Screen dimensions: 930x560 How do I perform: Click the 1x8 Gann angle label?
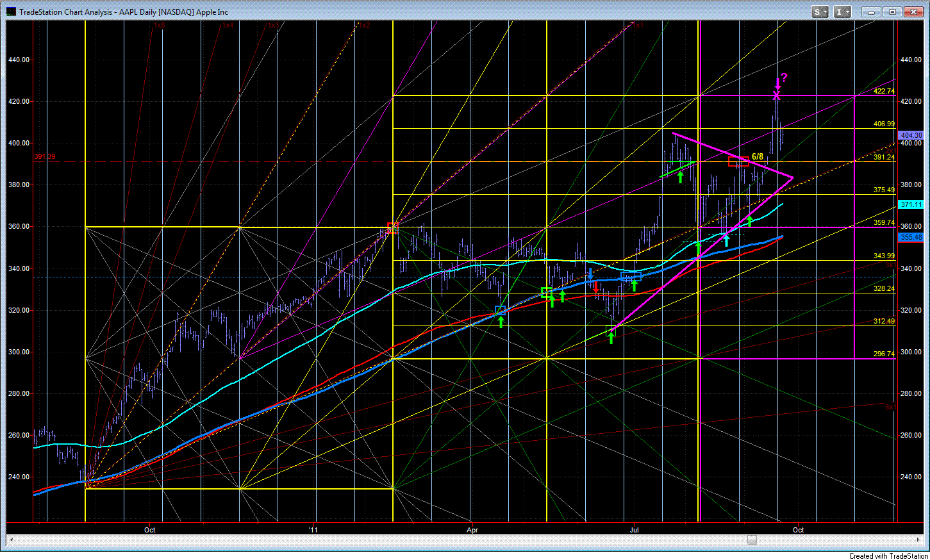pos(159,25)
